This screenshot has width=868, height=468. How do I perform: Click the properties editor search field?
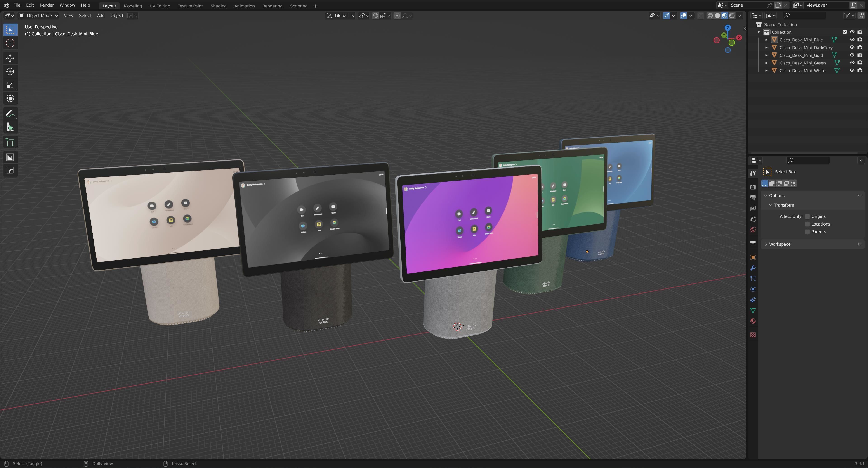point(808,161)
